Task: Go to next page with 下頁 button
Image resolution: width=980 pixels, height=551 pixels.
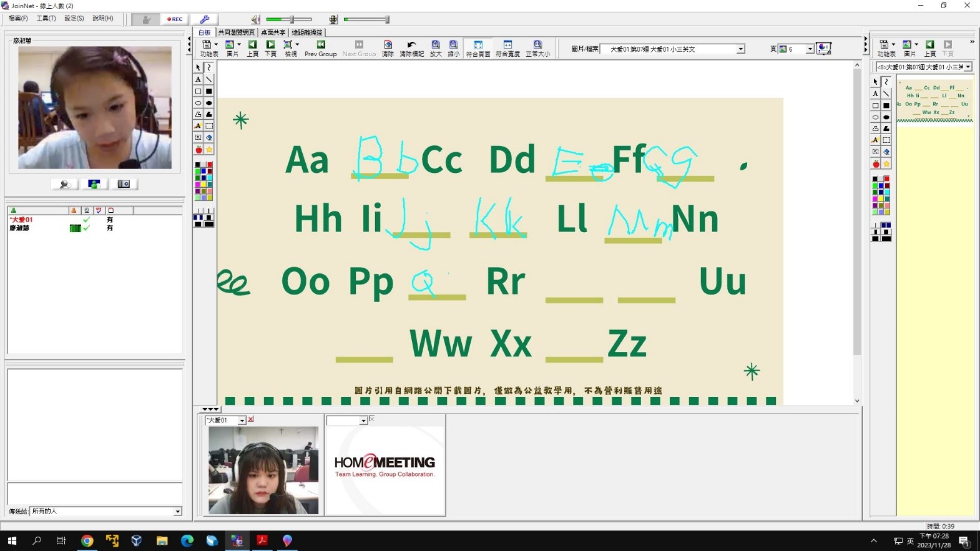Action: 270,48
